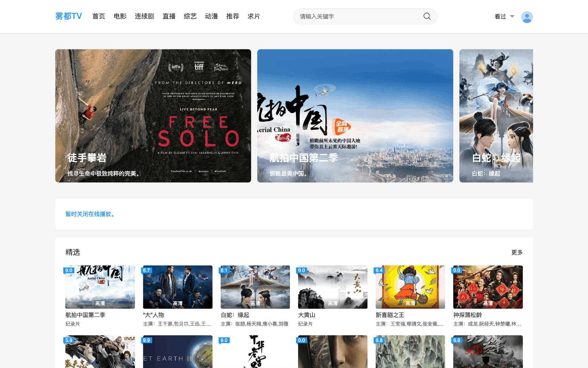Click the 航拍中国第二季 title under the poster

(85, 315)
